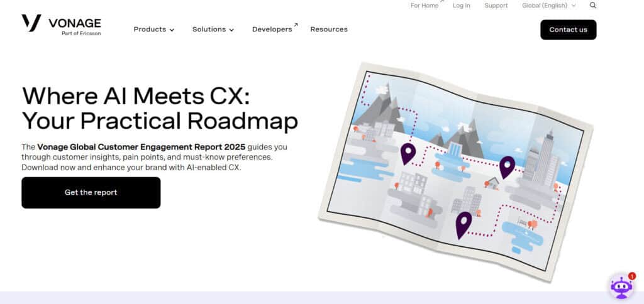Click the "Part of Ericsson" text
Image resolution: width=644 pixels, height=304 pixels.
pyautogui.click(x=81, y=33)
